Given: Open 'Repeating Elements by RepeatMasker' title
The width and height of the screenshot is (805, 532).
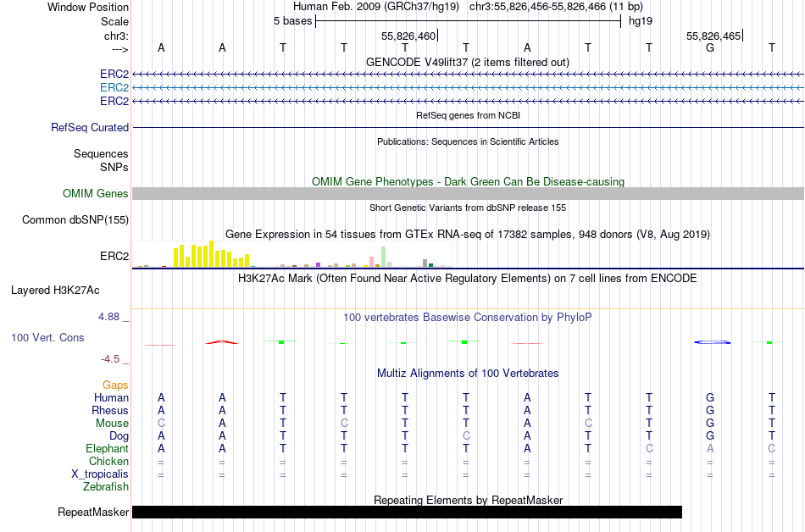Looking at the screenshot, I should point(469,500).
